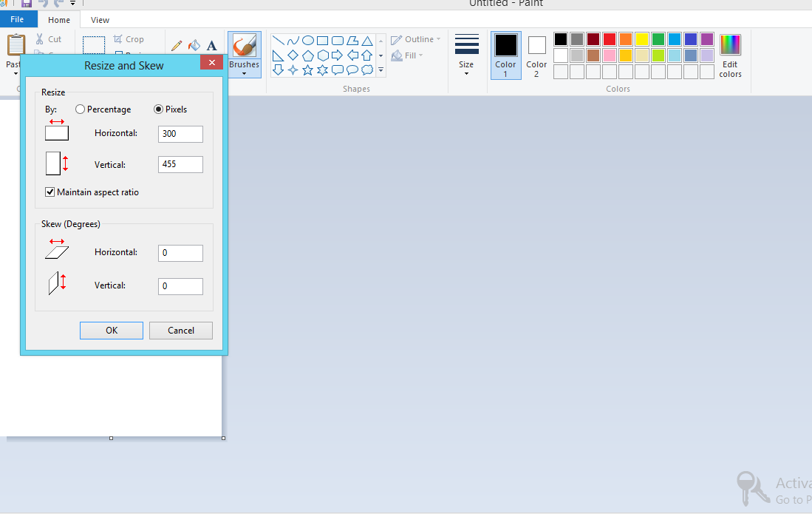The image size is (812, 514).
Task: Choose the Diamond shape
Action: point(293,55)
